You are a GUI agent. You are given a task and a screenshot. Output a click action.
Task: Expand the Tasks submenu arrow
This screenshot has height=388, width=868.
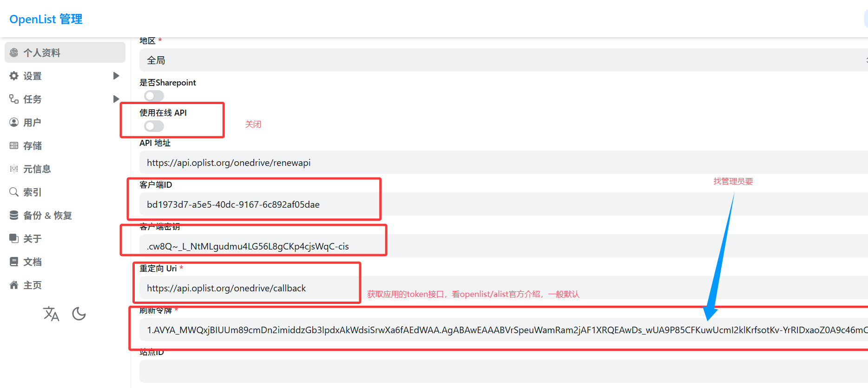116,99
